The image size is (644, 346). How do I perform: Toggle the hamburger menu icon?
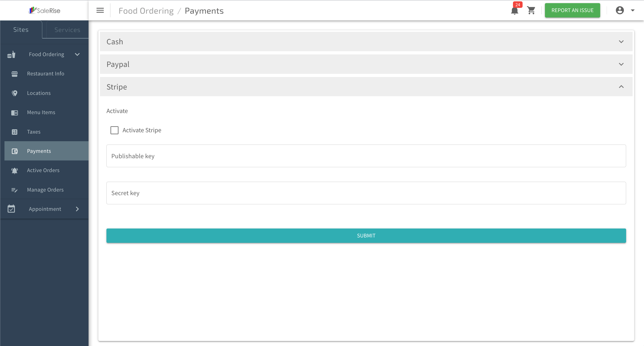point(100,10)
